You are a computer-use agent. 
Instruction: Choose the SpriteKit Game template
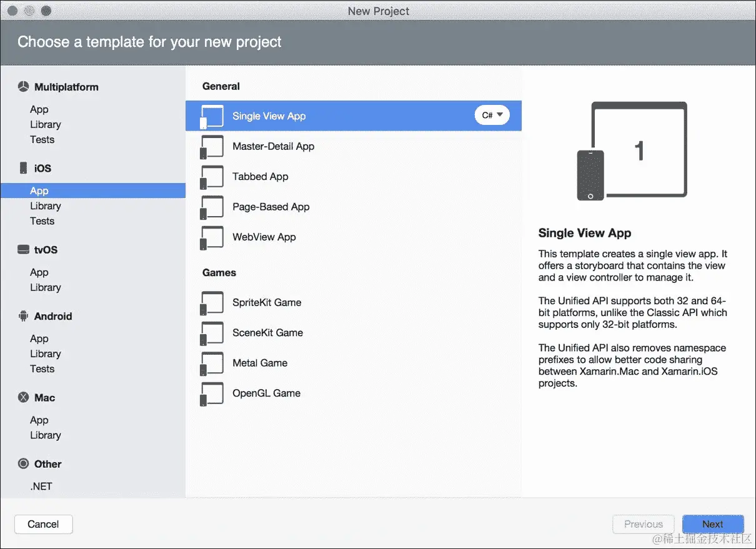[354, 302]
